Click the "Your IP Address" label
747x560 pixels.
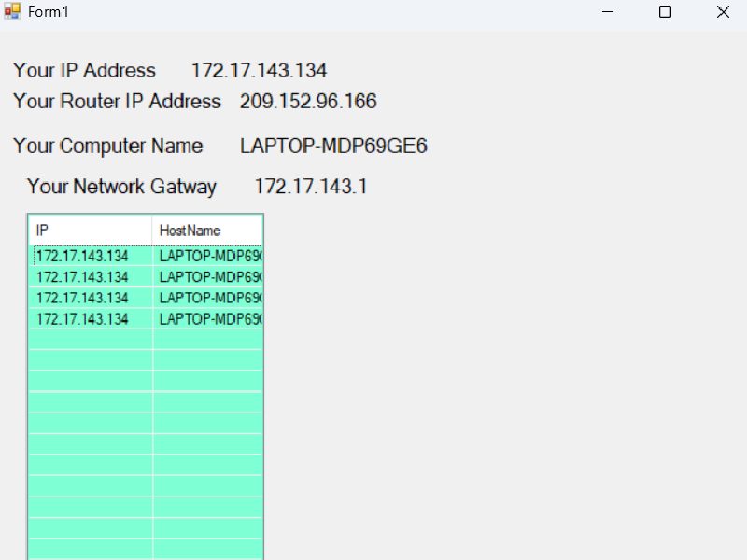point(85,71)
